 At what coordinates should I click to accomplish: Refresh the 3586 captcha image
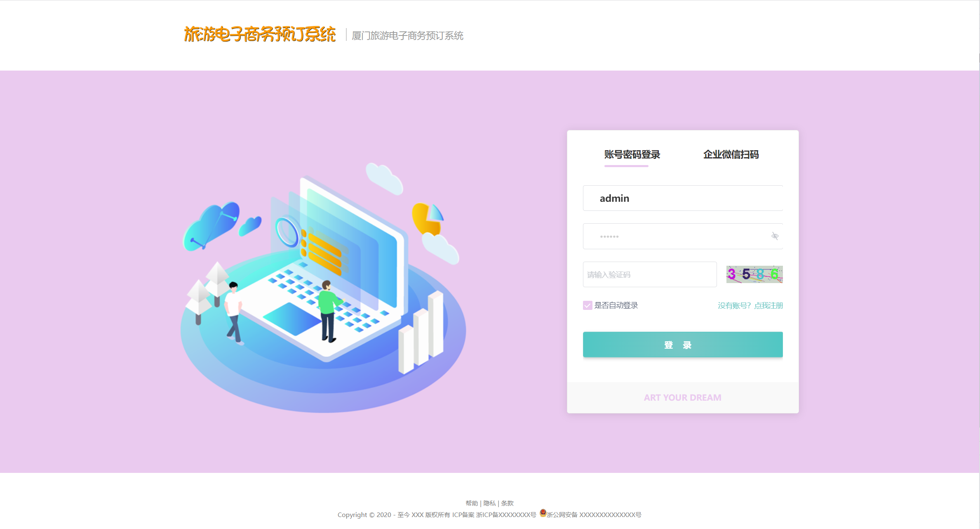pos(754,274)
